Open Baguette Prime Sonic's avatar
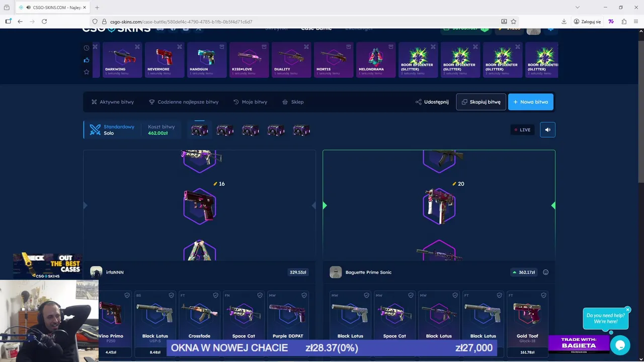This screenshot has width=644, height=362. (x=336, y=272)
